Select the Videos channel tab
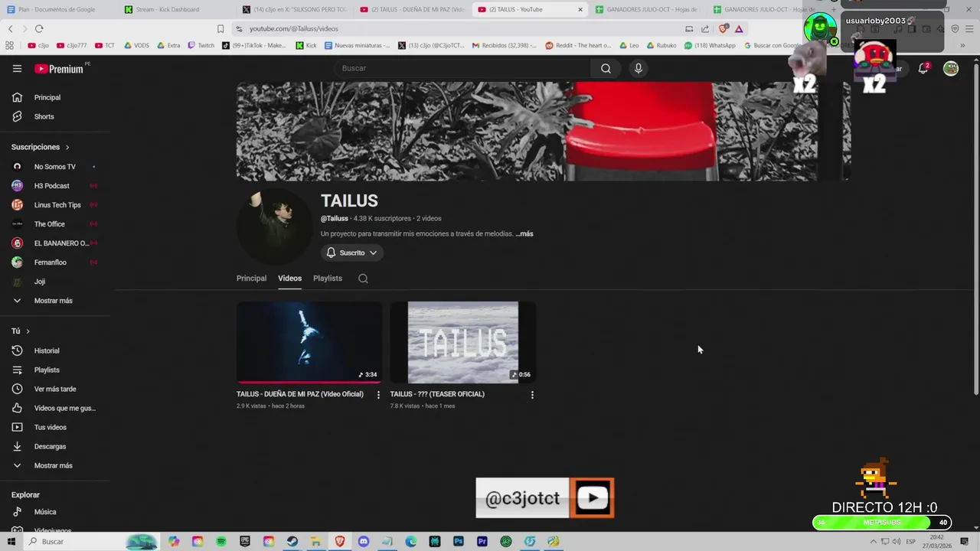980x551 pixels. pos(289,279)
